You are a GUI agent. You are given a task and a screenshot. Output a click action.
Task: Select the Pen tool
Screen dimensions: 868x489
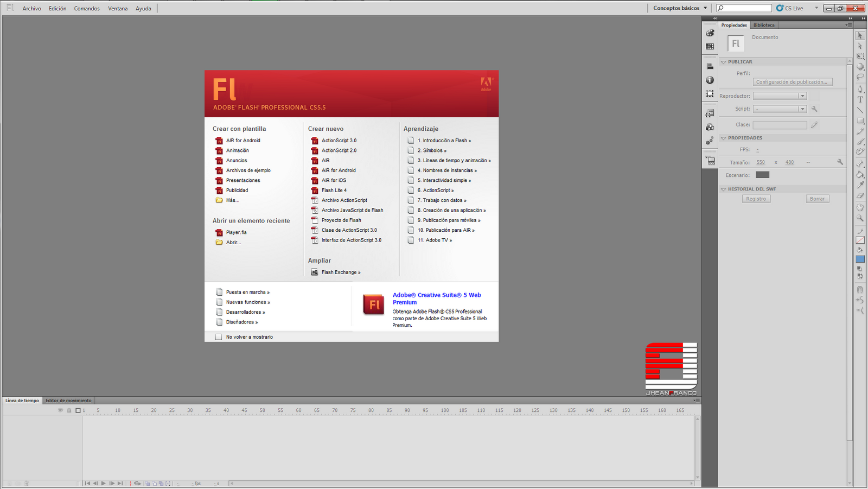pos(860,89)
